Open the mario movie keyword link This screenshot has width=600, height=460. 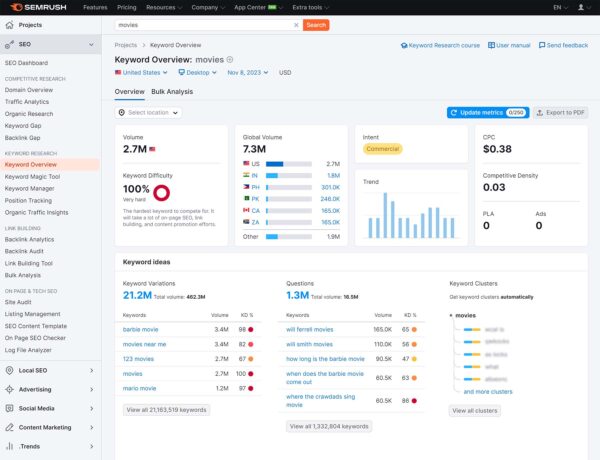coord(139,388)
